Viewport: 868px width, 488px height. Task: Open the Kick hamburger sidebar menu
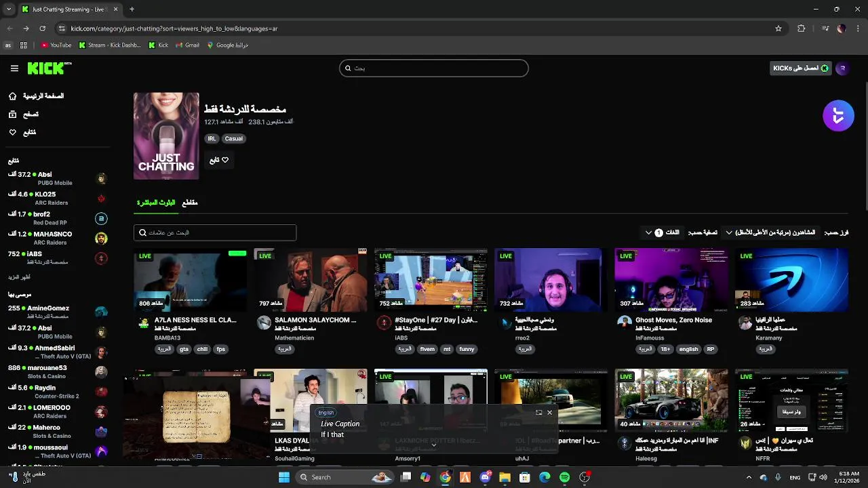14,68
